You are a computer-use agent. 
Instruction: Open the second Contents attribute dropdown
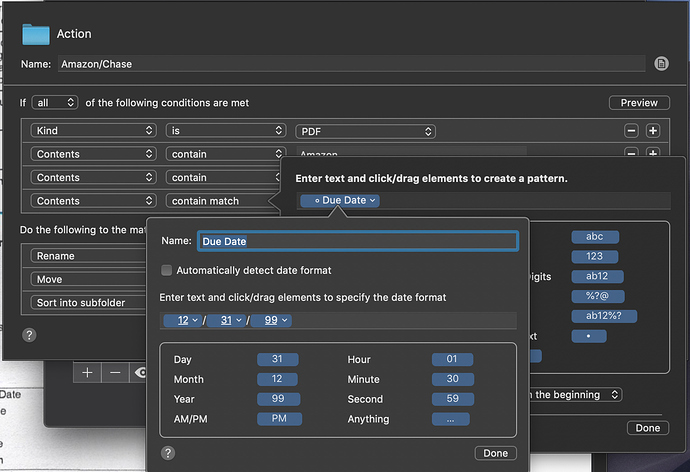93,177
